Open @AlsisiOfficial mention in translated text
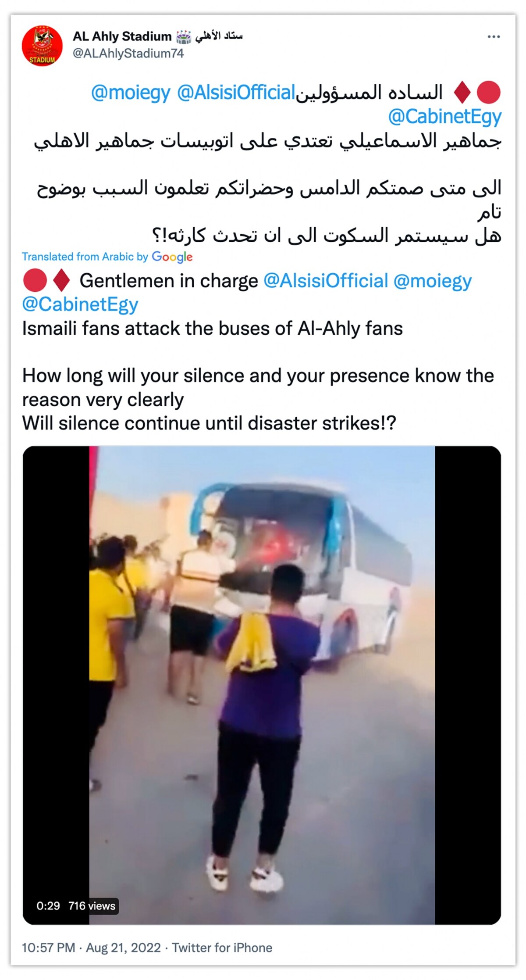 326,281
